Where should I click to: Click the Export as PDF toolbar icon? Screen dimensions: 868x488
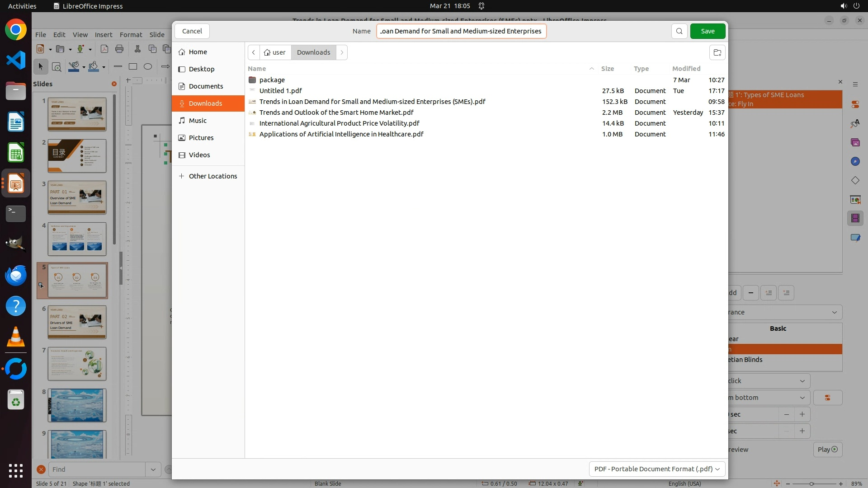coord(104,49)
